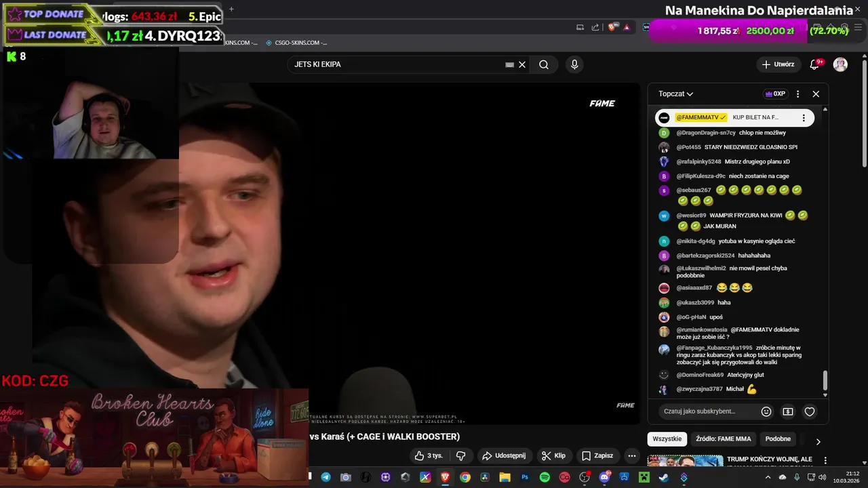Click username @DominoFreak69 in chat
868x488 pixels.
(700, 375)
